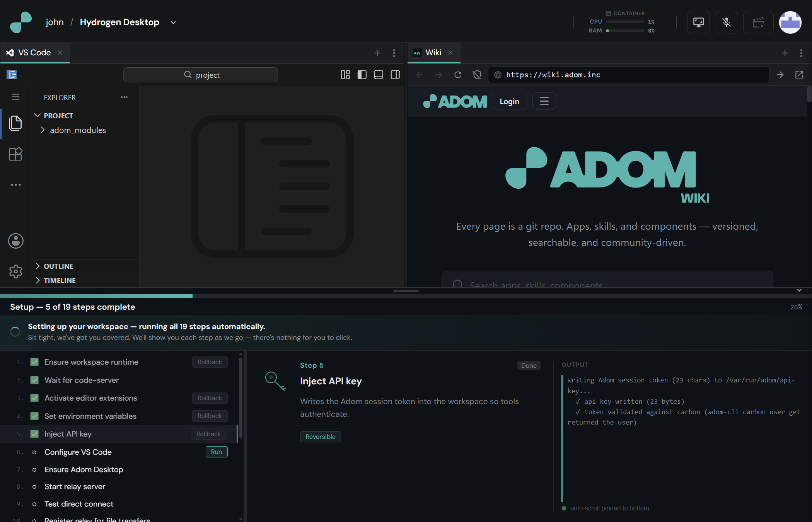Toggle VS Code bottom panel
This screenshot has height=522, width=812.
click(379, 75)
